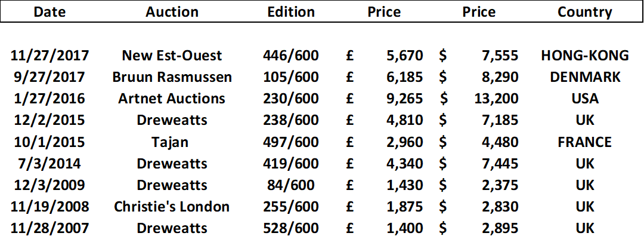The width and height of the screenshot is (644, 239).
Task: Select the HONG-KONG country cell
Action: pos(584,55)
